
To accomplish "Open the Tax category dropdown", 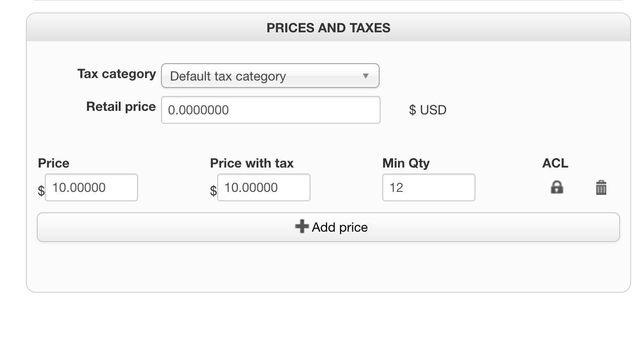I will pyautogui.click(x=270, y=76).
